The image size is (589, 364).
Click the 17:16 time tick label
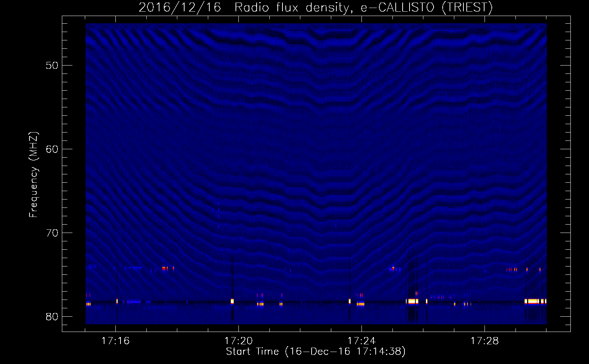coord(115,341)
